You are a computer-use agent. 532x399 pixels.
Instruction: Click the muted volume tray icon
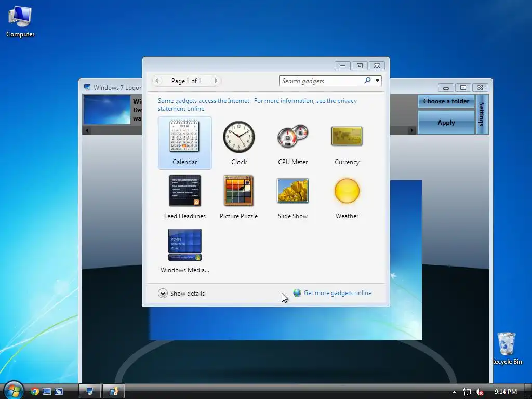[480, 392]
